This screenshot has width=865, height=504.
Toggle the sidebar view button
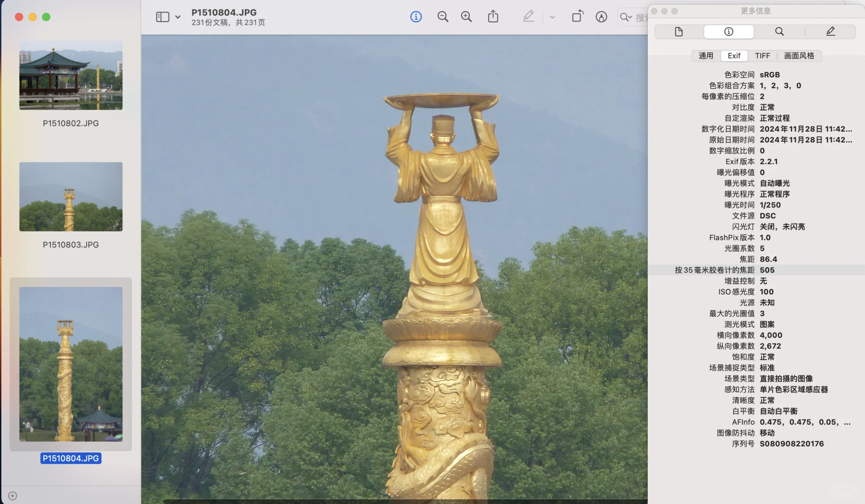pos(162,17)
